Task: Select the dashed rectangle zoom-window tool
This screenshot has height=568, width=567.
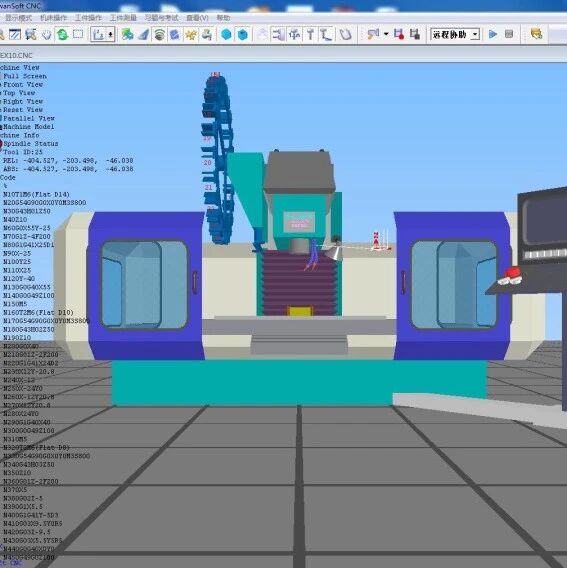Action: tap(78, 34)
